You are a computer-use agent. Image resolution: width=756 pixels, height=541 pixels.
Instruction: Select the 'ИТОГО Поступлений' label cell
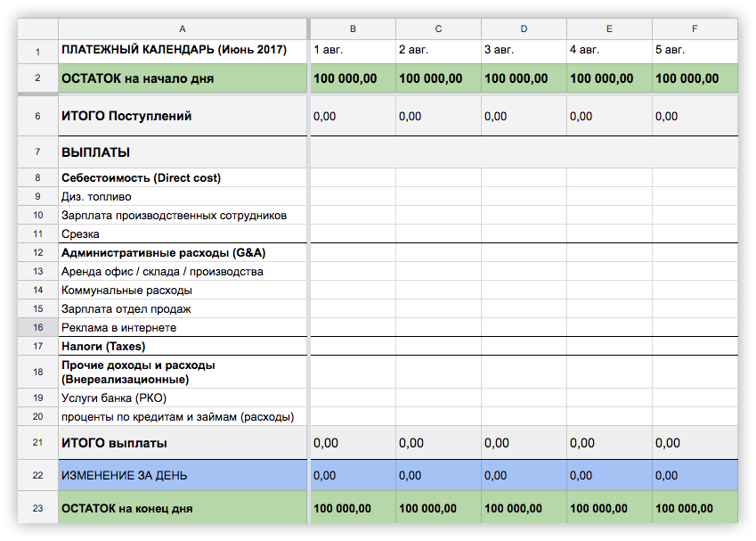coord(182,116)
